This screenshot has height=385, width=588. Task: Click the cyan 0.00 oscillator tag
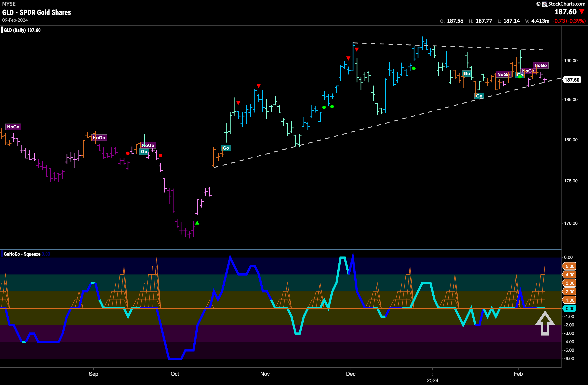click(x=569, y=309)
